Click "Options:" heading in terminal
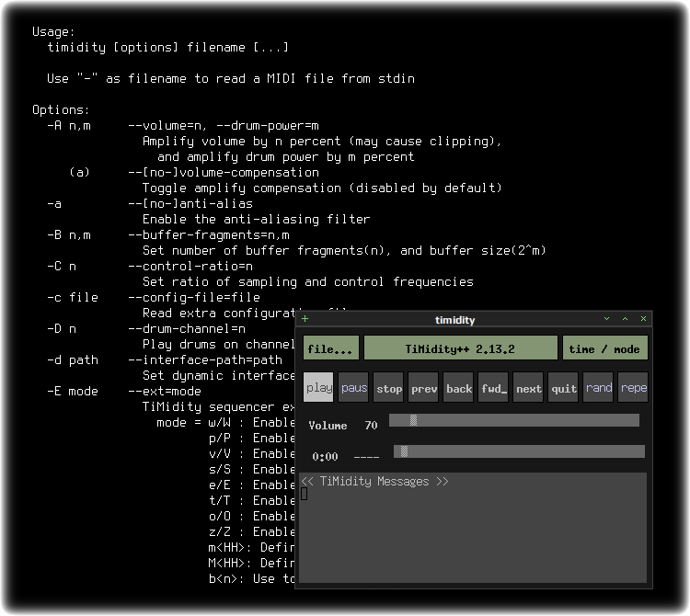This screenshot has height=616, width=690. coord(61,110)
